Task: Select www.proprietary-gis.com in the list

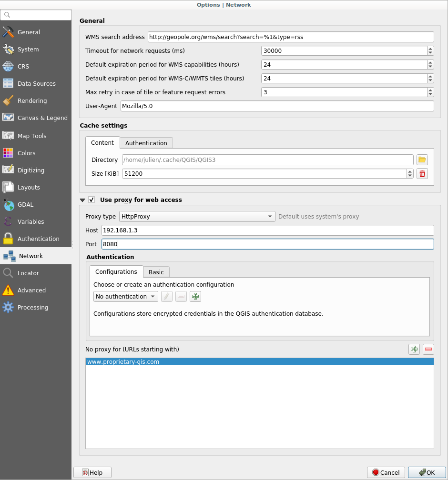Action: pos(123,362)
